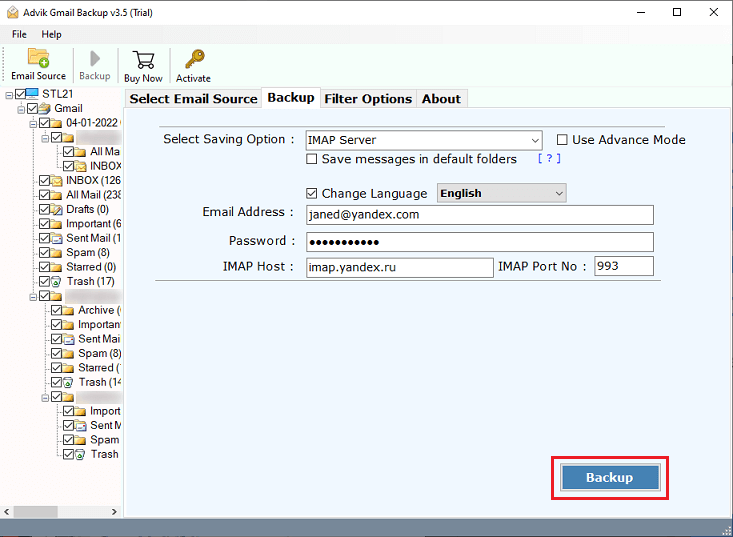Collapse the blurred subfolder above All Ma

pyautogui.click(x=45, y=138)
